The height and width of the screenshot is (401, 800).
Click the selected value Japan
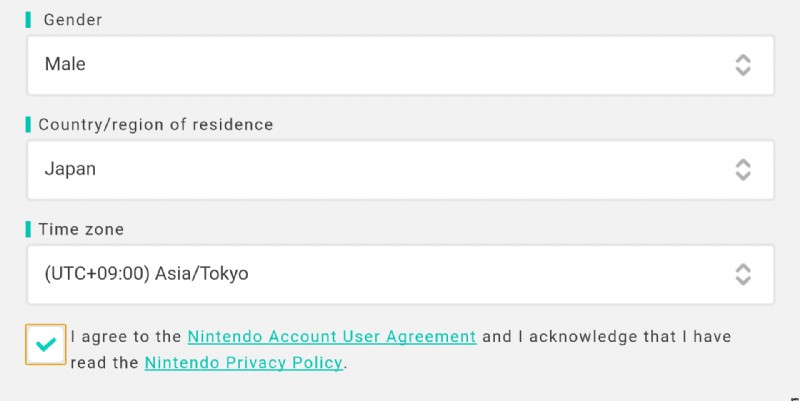(70, 169)
